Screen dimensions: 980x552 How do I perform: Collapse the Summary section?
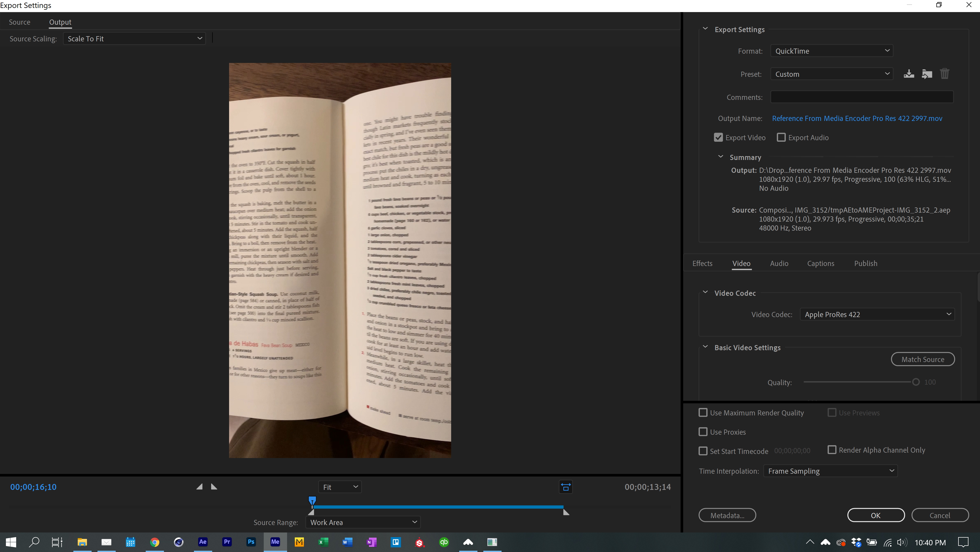click(x=720, y=156)
